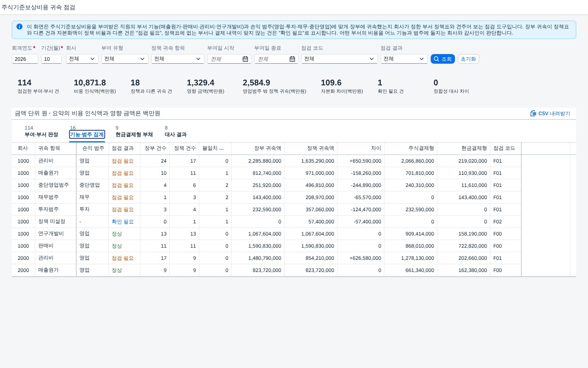Click the 회계연도 input field
588x368 pixels.
(x=25, y=59)
